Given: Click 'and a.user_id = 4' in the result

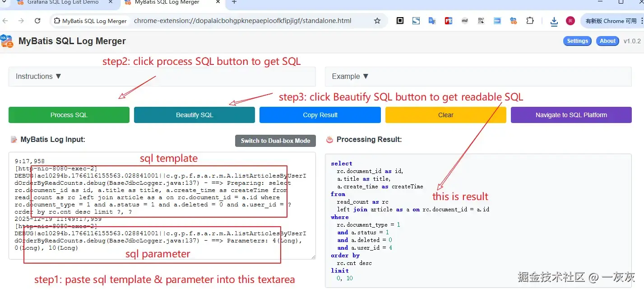Looking at the screenshot, I should 365,248.
